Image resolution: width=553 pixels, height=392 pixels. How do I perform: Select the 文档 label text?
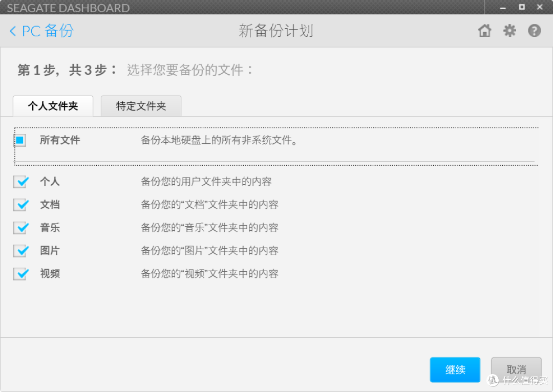(50, 205)
